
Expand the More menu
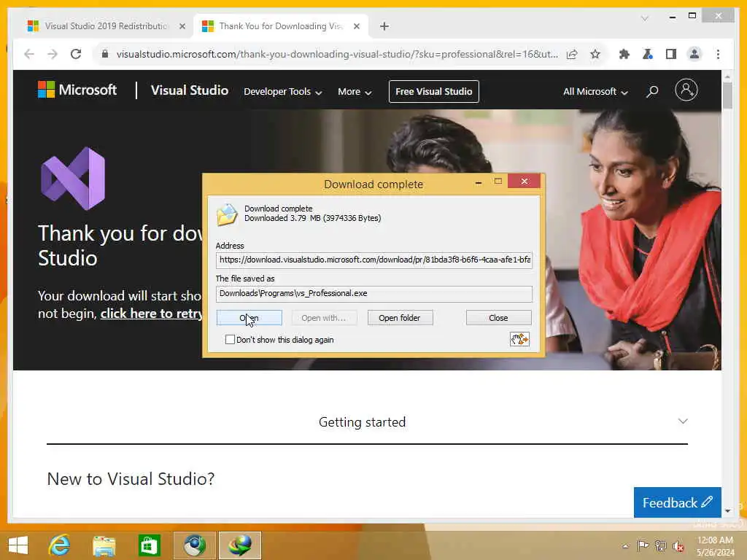355,91
